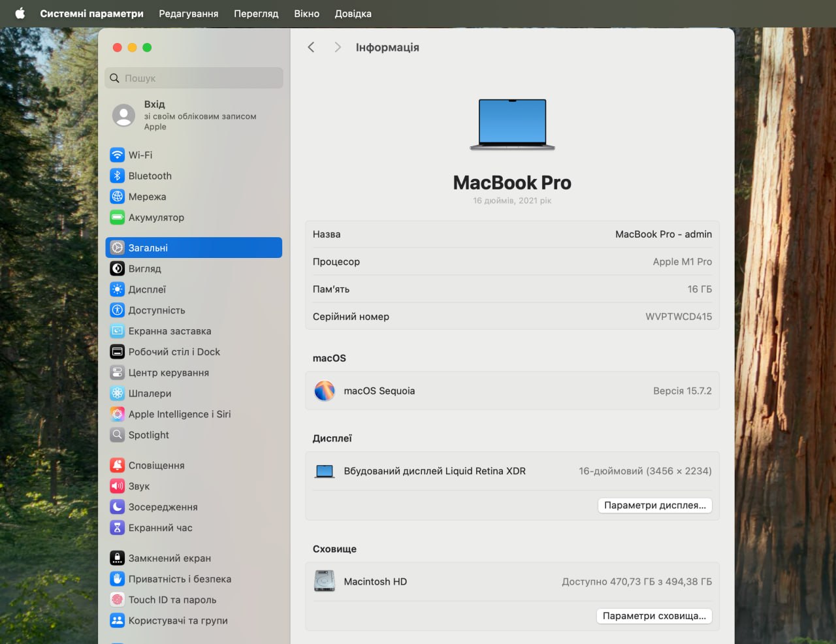Image resolution: width=836 pixels, height=644 pixels.
Task: Open Мережа globe icon
Action: tap(118, 197)
